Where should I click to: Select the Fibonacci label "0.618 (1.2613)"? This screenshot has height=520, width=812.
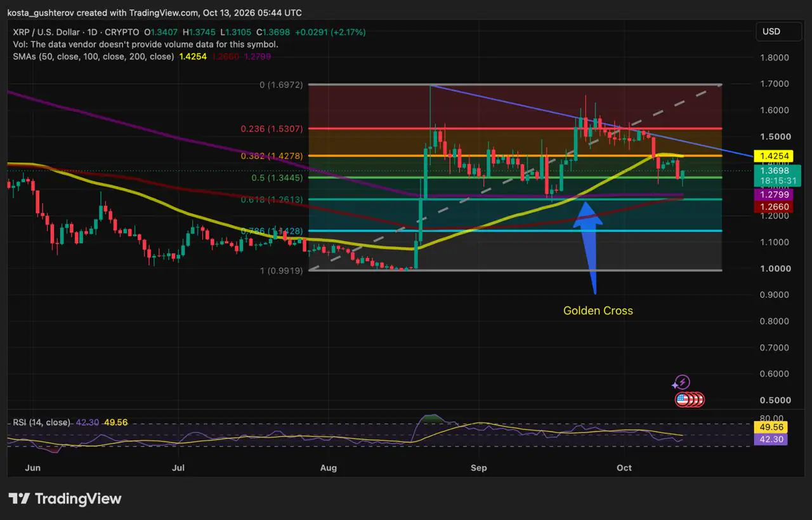click(272, 199)
